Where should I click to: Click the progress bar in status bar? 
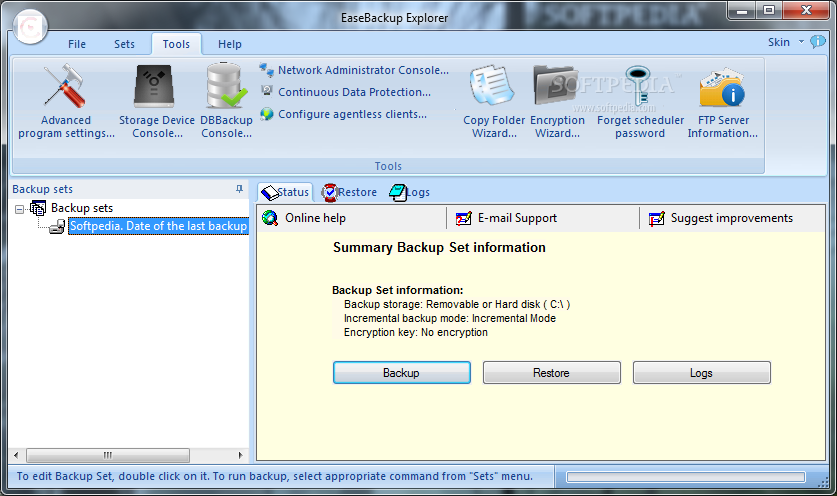point(685,477)
